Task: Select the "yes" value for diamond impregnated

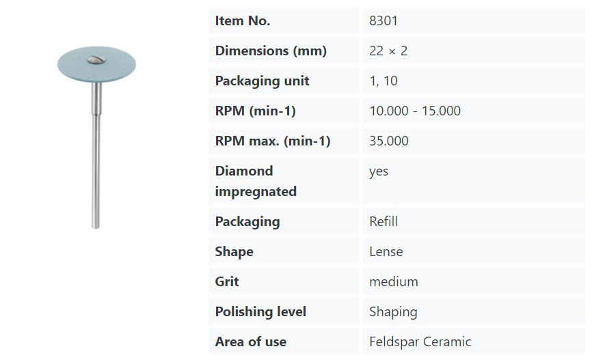Action: pyautogui.click(x=379, y=171)
